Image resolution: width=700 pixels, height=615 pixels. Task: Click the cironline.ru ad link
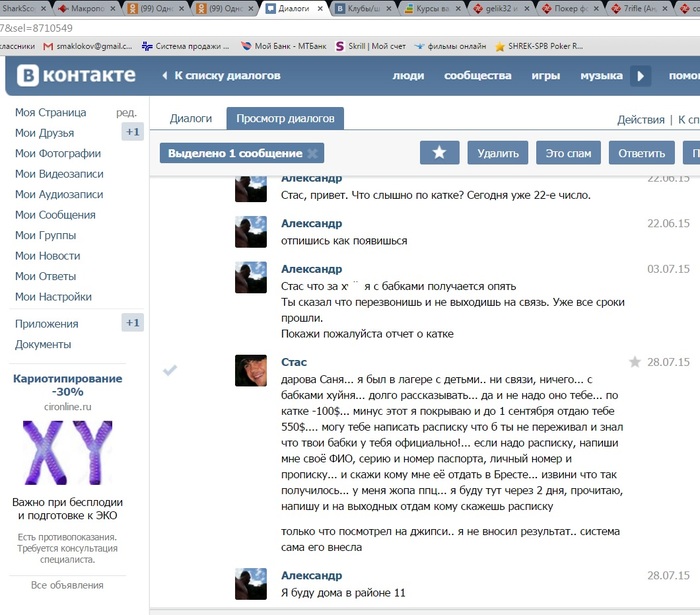67,407
